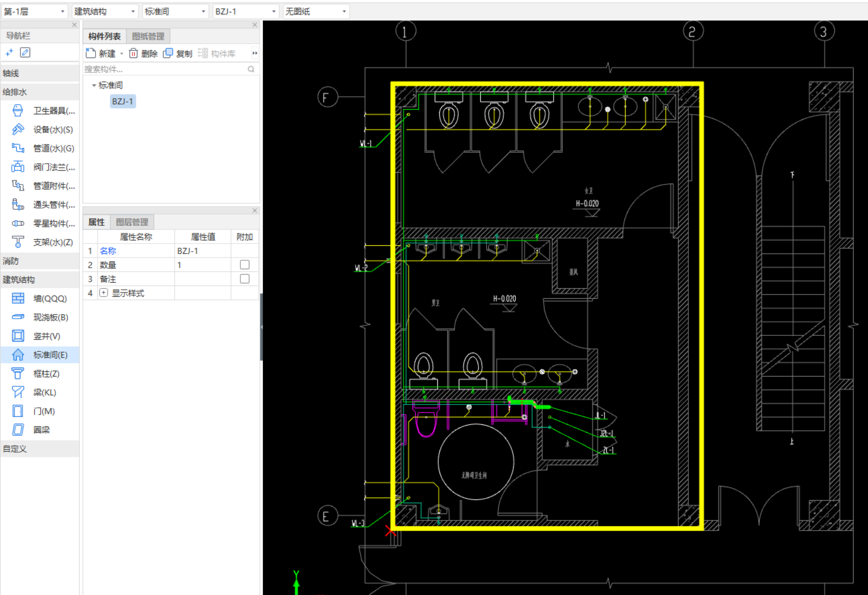Image resolution: width=868 pixels, height=595 pixels.
Task: Switch to the 属性 tab
Action: [x=97, y=222]
